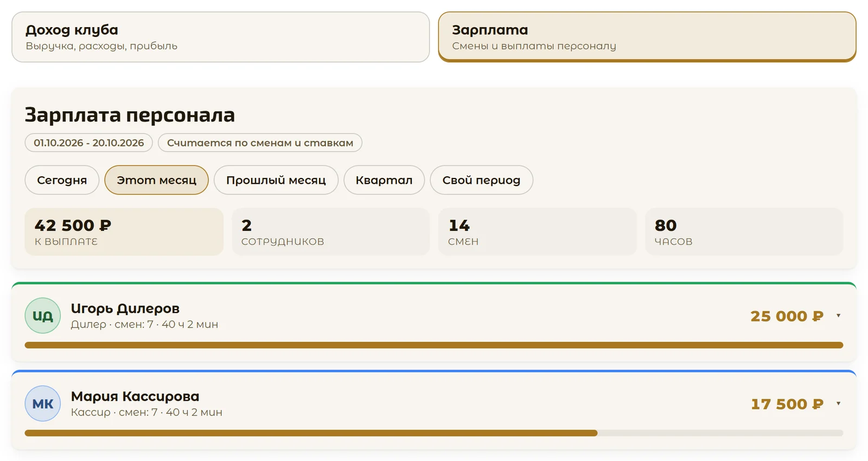The width and height of the screenshot is (868, 461).
Task: Click the ИД avatar of Игорь Дилеров
Action: [x=43, y=316]
